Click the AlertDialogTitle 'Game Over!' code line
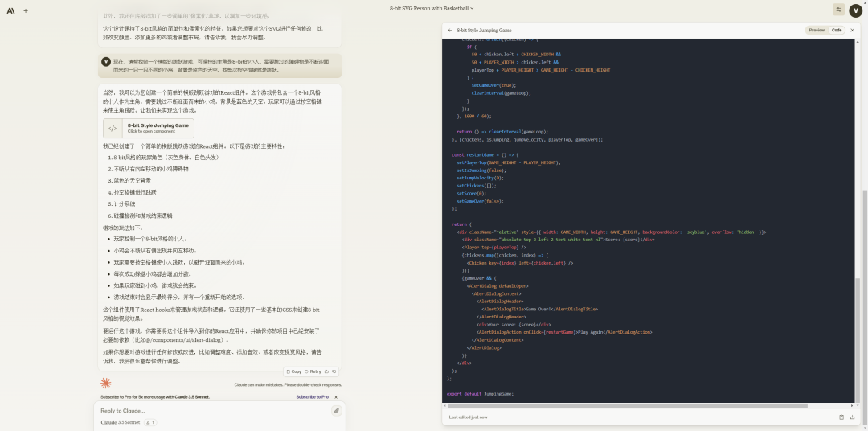The height and width of the screenshot is (431, 868). [540, 309]
